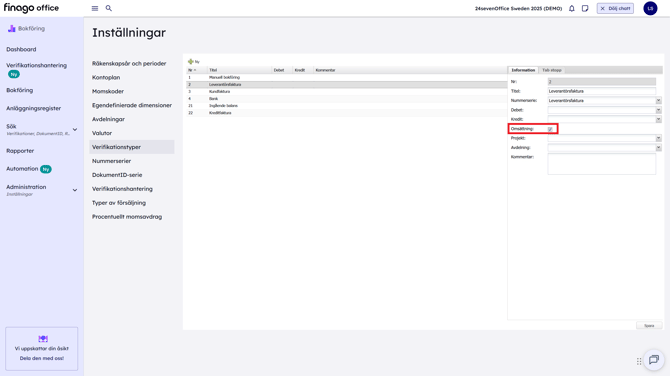Screen dimensions: 670x376
Task: Open Momskoder settings
Action: (108, 91)
